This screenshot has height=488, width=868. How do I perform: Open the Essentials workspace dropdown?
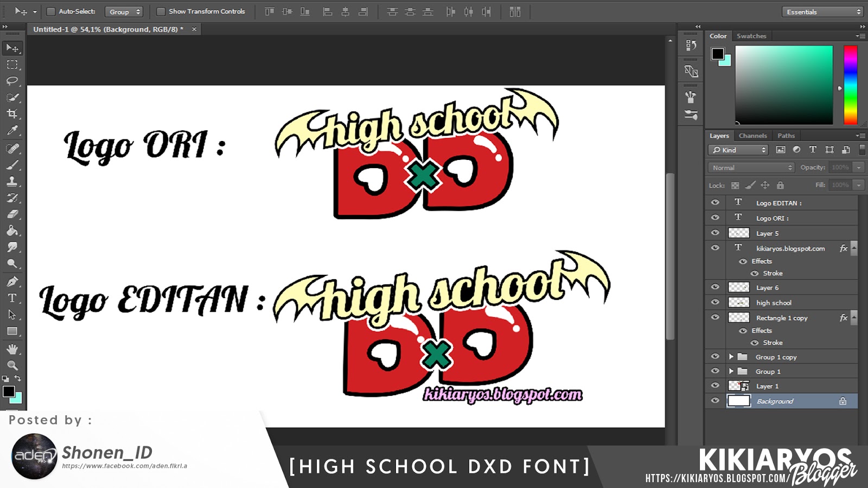pos(822,11)
